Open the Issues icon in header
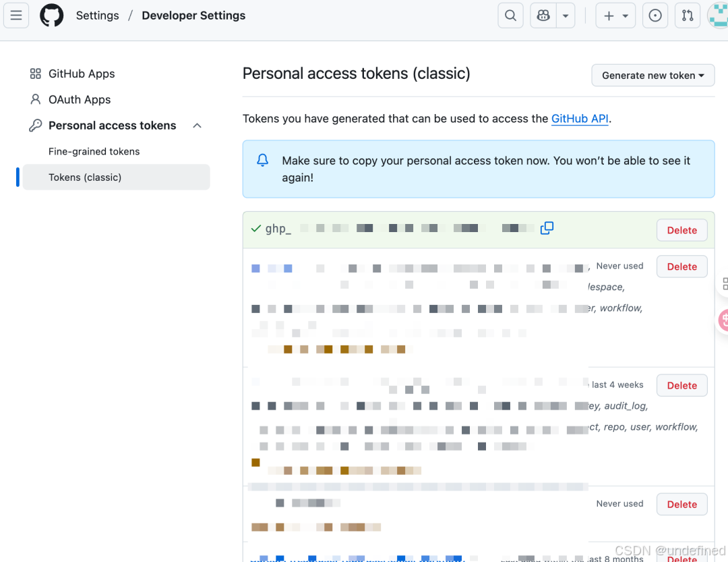The height and width of the screenshot is (562, 728). (655, 16)
